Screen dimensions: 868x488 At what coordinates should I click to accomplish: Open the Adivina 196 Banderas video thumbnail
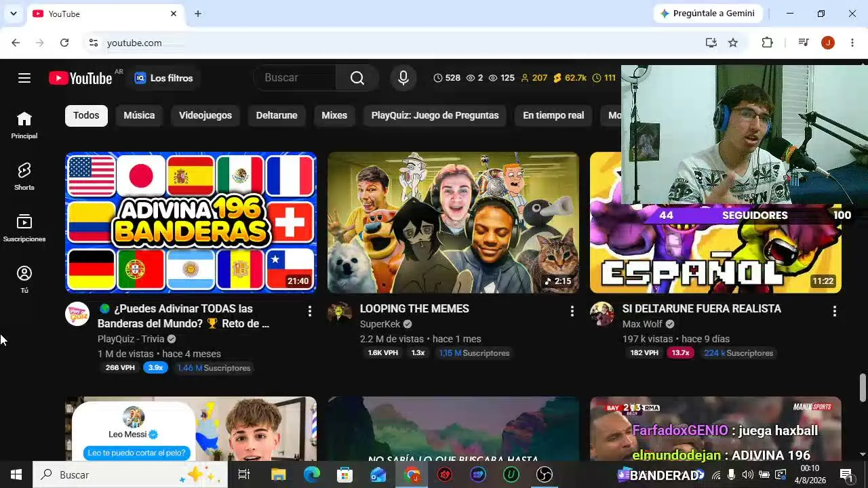[x=191, y=222]
